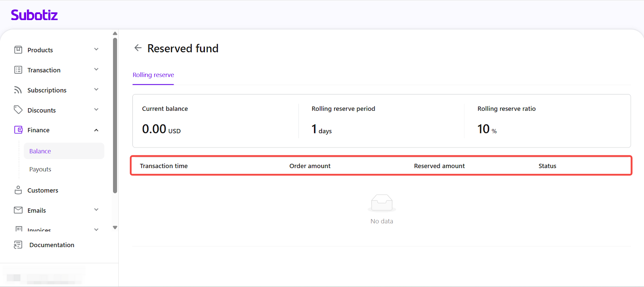Viewport: 644px width, 287px height.
Task: Click the Documentation icon in sidebar
Action: [18, 245]
